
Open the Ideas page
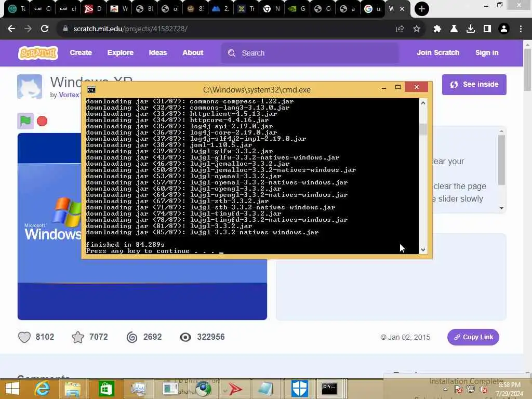[158, 52]
